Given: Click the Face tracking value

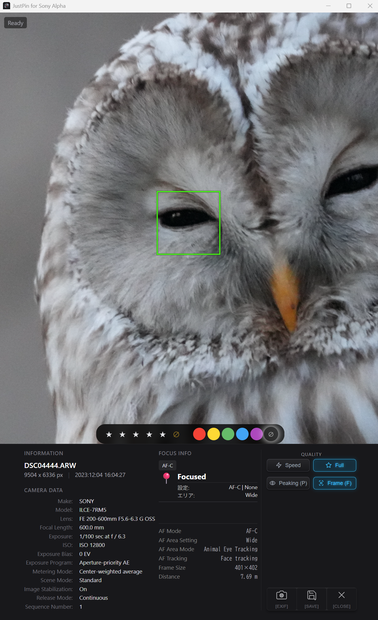Looking at the screenshot, I should tap(239, 558).
